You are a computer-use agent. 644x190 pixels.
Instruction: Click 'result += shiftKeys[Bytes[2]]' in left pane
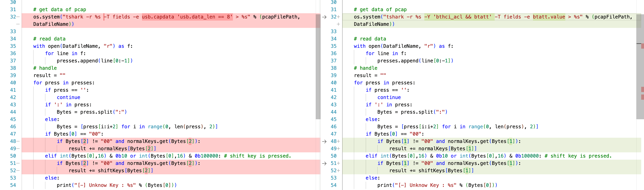pos(111,171)
